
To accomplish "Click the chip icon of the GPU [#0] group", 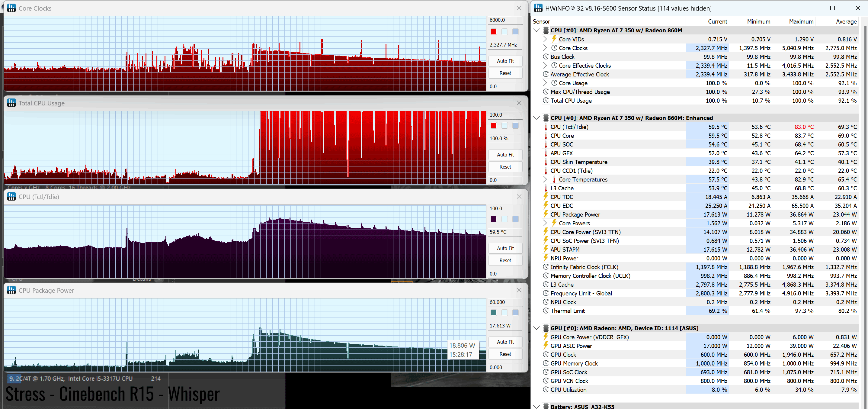I will coord(546,328).
